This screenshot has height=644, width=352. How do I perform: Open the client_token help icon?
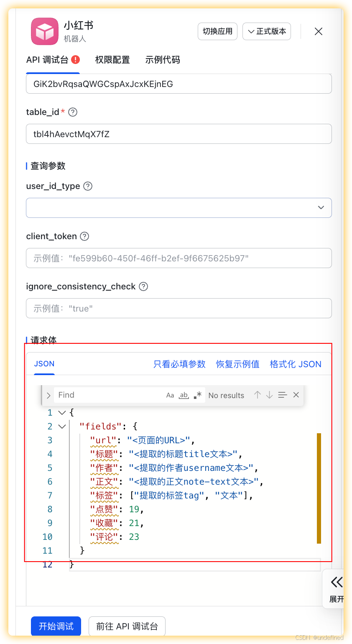(x=84, y=236)
